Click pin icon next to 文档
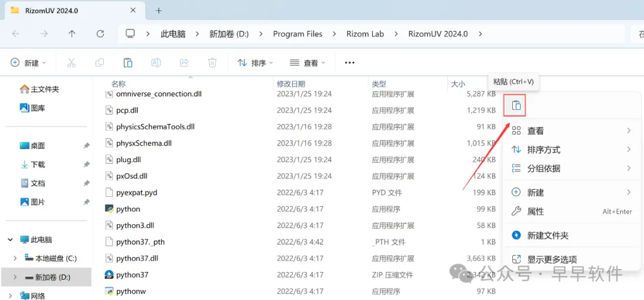Image resolution: width=644 pixels, height=300 pixels. pyautogui.click(x=86, y=183)
